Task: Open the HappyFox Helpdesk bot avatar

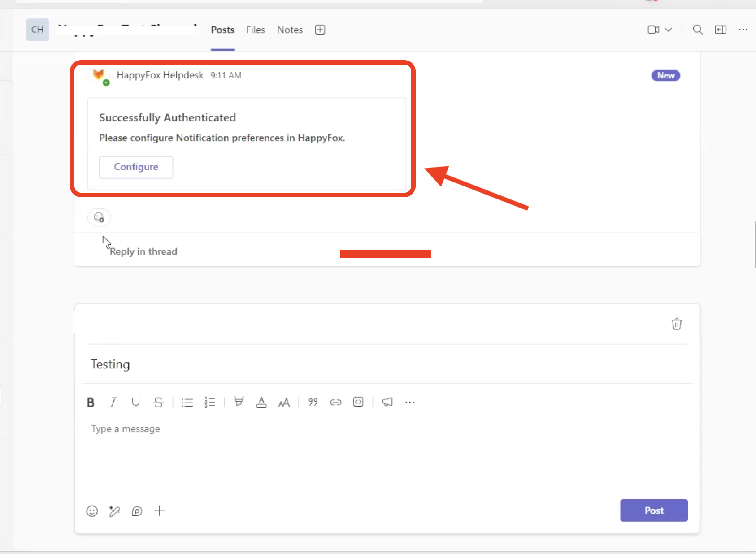Action: point(99,75)
